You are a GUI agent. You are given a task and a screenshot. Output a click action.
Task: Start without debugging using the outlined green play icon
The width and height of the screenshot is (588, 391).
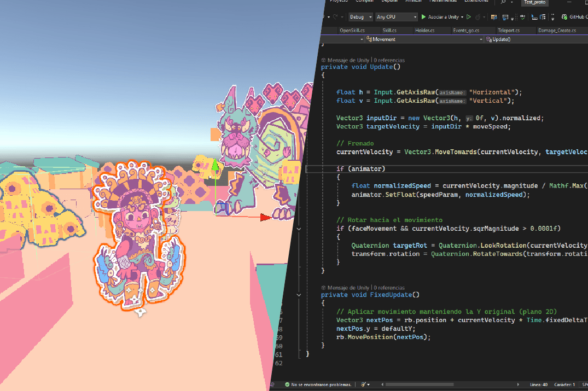(469, 17)
